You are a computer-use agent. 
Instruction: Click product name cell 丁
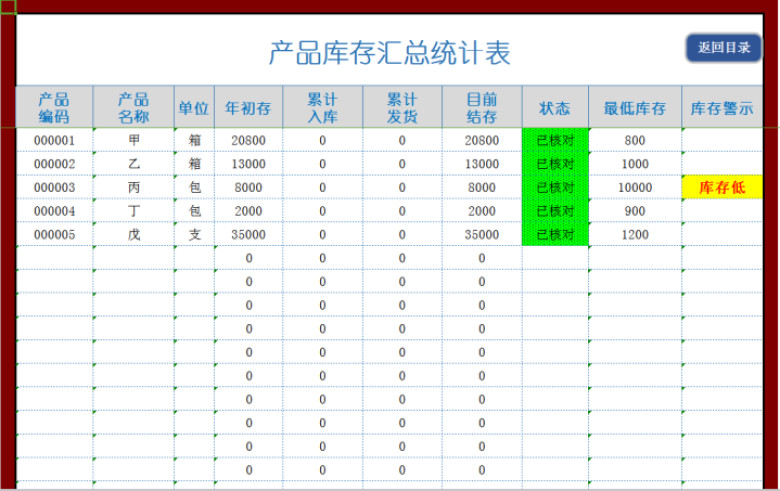click(133, 211)
